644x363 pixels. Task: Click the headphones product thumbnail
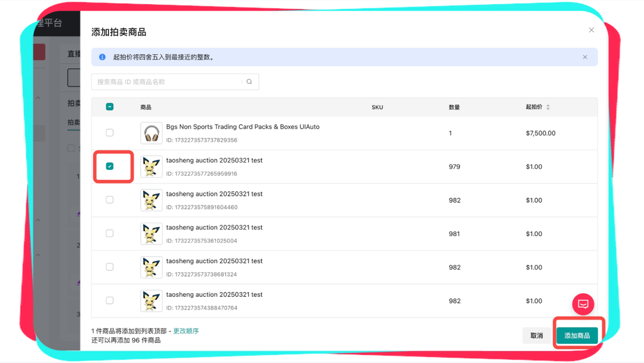pyautogui.click(x=151, y=133)
